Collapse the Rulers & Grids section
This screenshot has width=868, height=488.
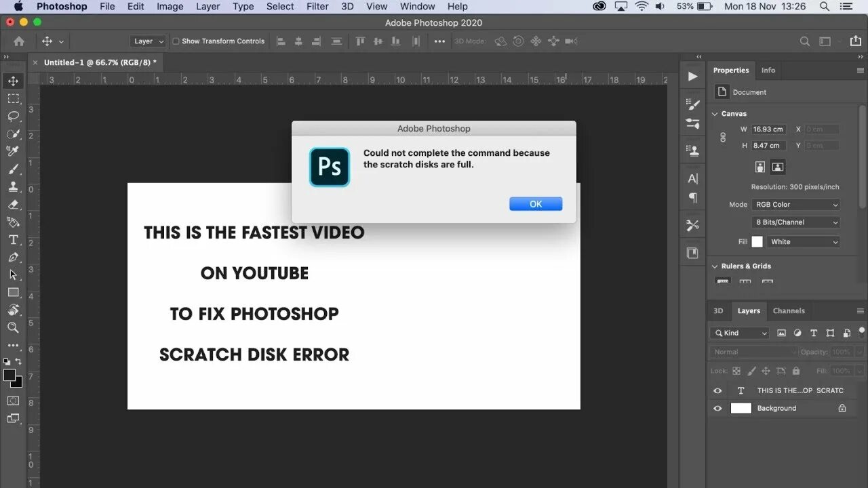point(715,266)
